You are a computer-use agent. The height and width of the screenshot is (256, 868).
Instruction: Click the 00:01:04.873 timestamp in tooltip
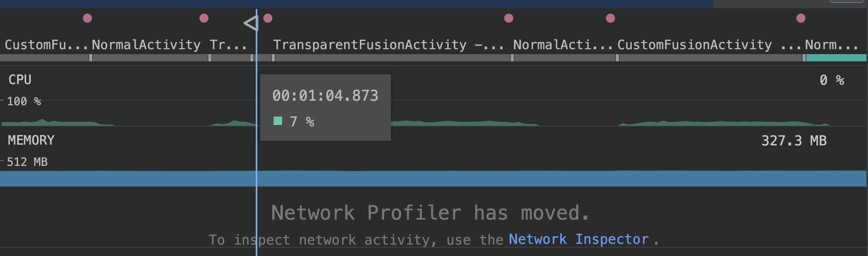(x=325, y=95)
